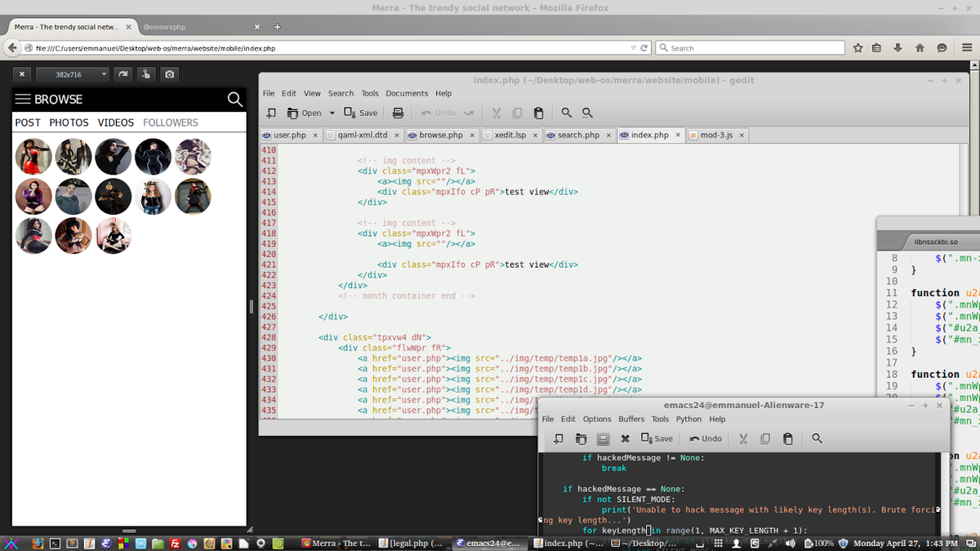Click the emacs Save floppy disk icon
This screenshot has width=980, height=551.
tap(603, 438)
